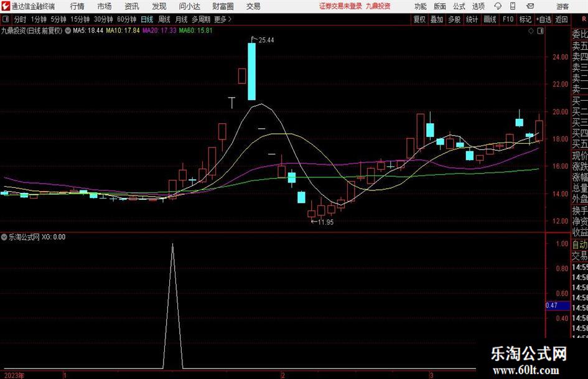The height and width of the screenshot is (379, 588).
Task: Click the 返回 back button
Action: pyautogui.click(x=561, y=19)
